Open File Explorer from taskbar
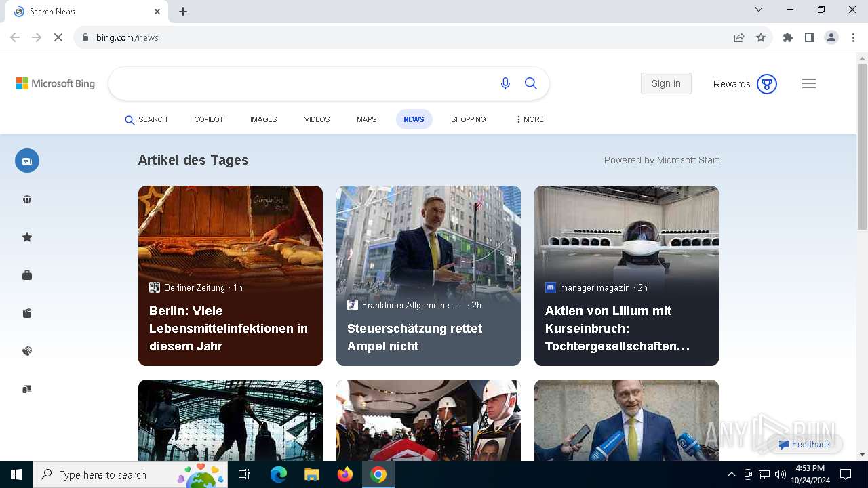 tap(312, 474)
